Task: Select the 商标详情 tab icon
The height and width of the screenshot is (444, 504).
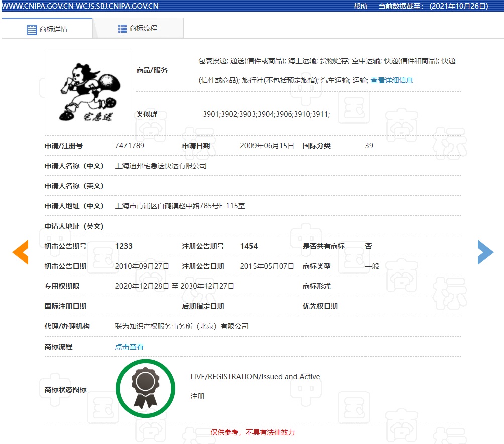Action: point(31,29)
